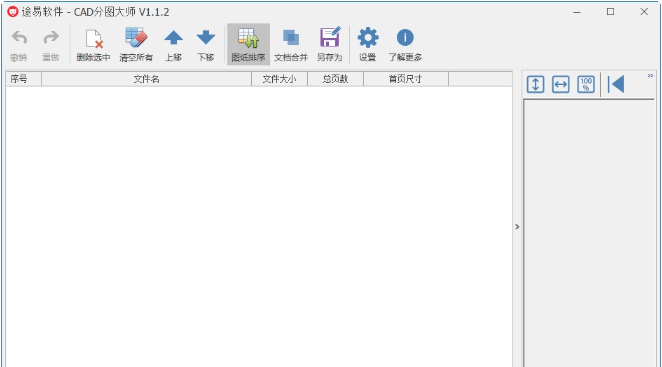The width and height of the screenshot is (662, 367).
Task: Close the CAD分图大师 window
Action: [x=644, y=12]
